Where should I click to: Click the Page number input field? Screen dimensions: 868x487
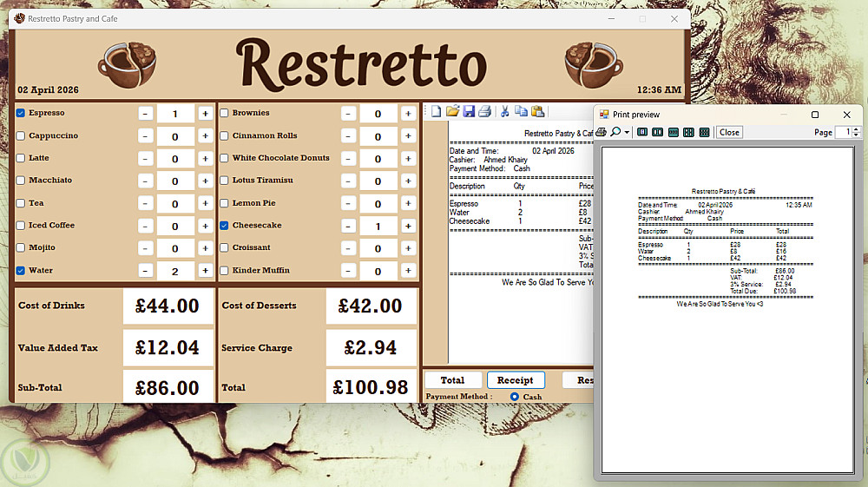(844, 132)
